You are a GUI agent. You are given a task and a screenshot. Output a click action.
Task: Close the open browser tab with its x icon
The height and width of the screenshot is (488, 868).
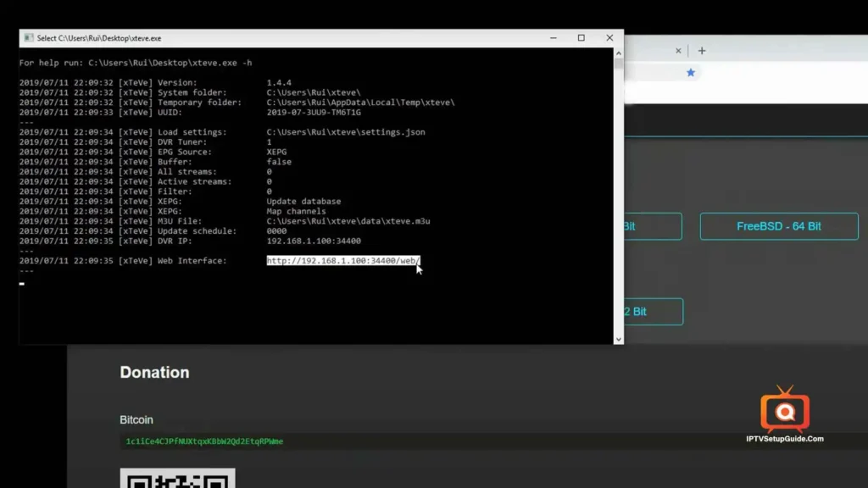click(x=678, y=50)
